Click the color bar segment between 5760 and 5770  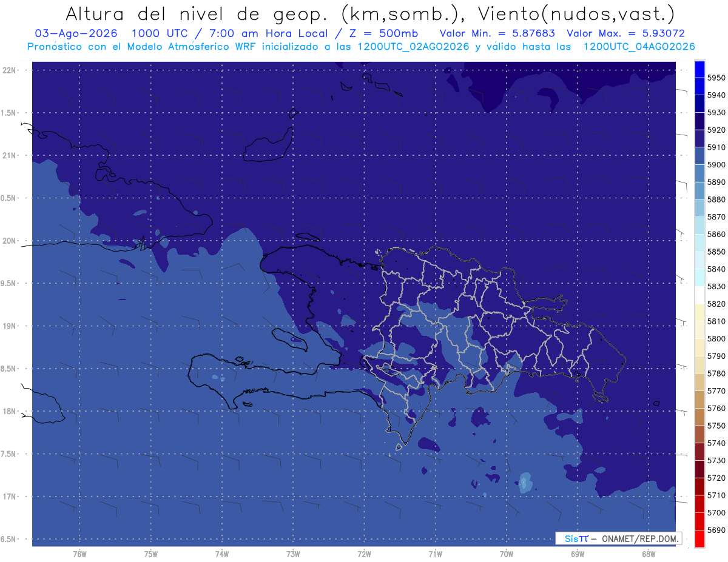coord(699,400)
